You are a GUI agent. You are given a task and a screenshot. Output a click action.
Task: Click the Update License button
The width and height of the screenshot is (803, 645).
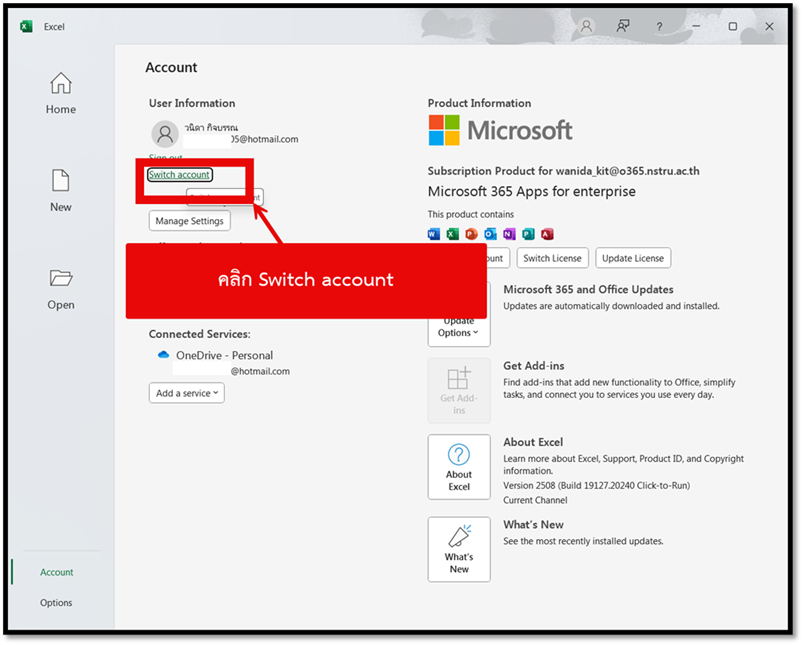pos(633,258)
